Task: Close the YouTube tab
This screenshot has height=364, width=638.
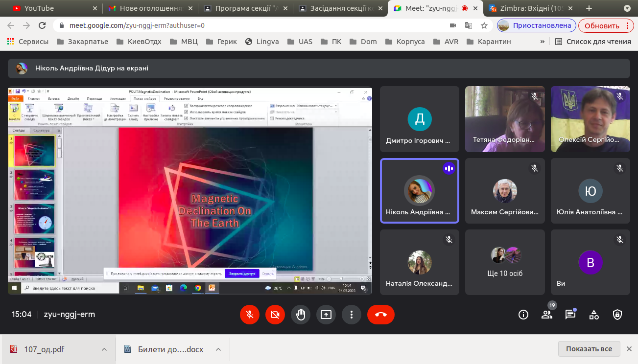Action: pos(95,8)
